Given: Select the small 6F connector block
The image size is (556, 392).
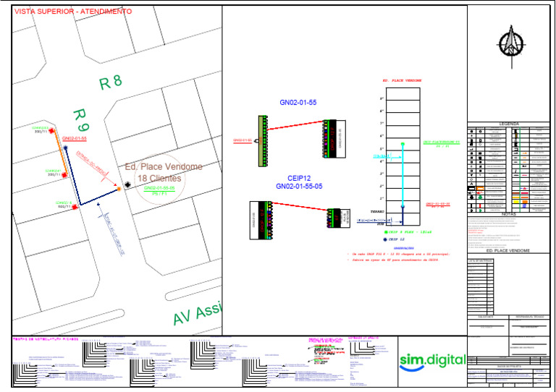Looking at the screenshot, I should pos(338,218).
